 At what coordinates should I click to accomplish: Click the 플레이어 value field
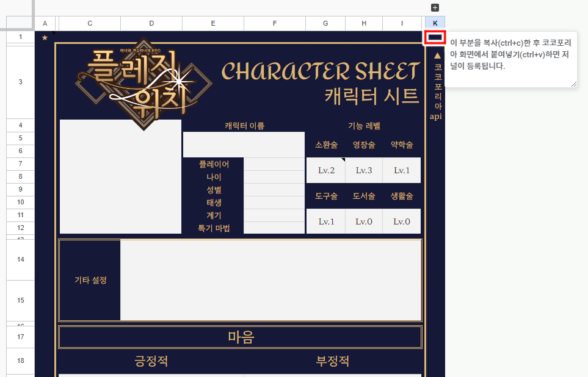(x=274, y=164)
